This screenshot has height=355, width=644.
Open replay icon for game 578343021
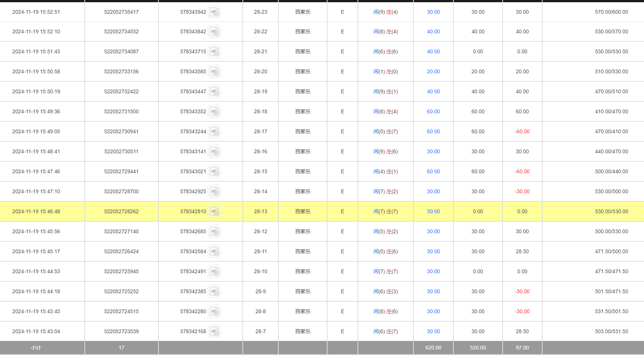(214, 172)
